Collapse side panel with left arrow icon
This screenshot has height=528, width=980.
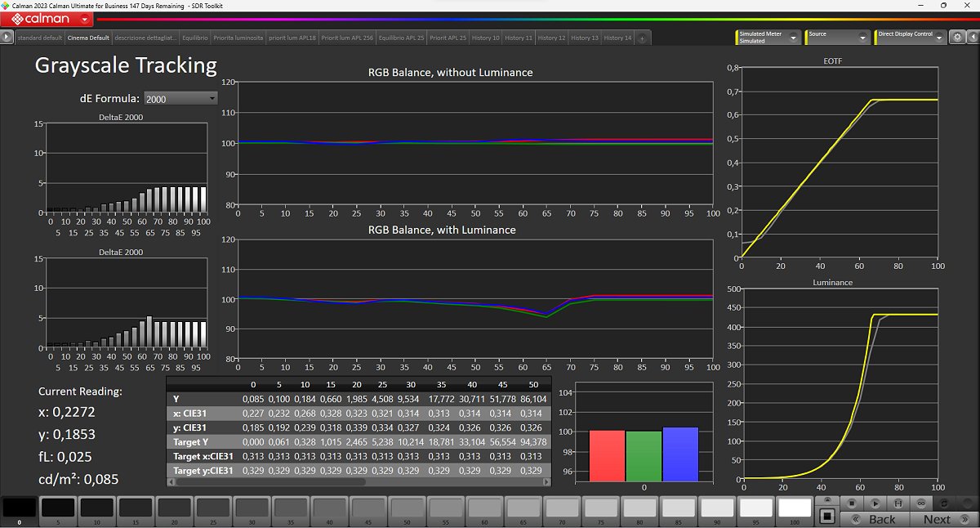971,38
